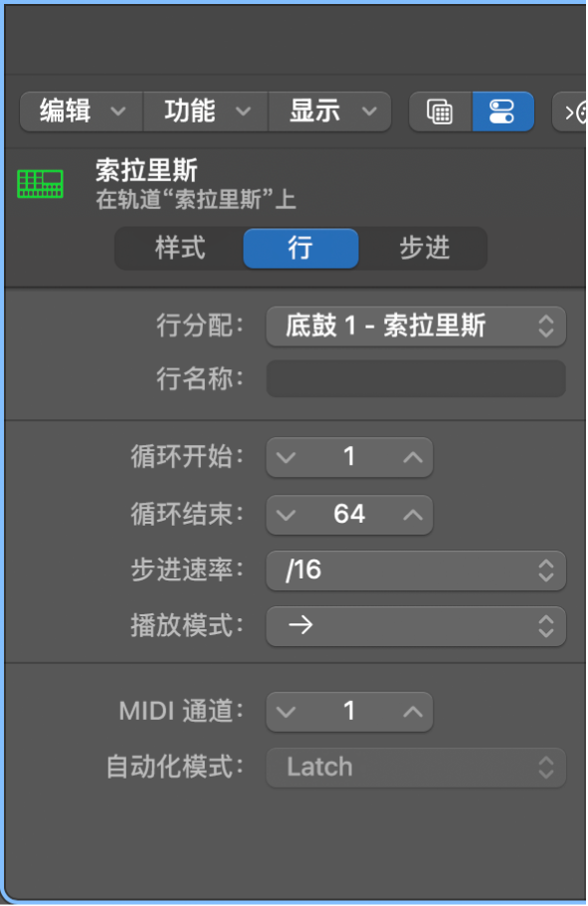This screenshot has height=906, width=588.
Task: Open the 步进速率 dropdown set to /16
Action: tap(415, 570)
